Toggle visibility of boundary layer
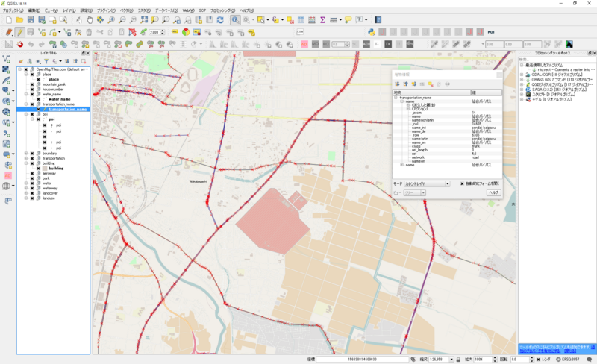The width and height of the screenshot is (597, 364). [x=32, y=154]
